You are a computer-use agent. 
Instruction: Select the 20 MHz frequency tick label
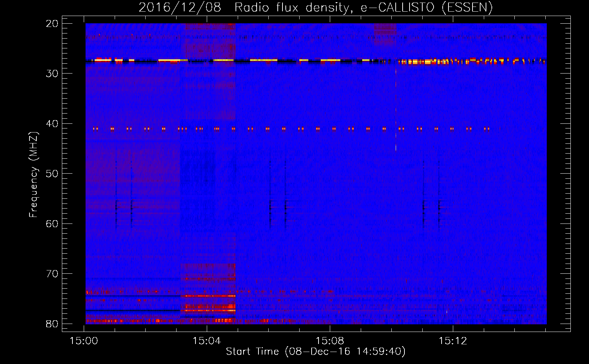tap(52, 24)
